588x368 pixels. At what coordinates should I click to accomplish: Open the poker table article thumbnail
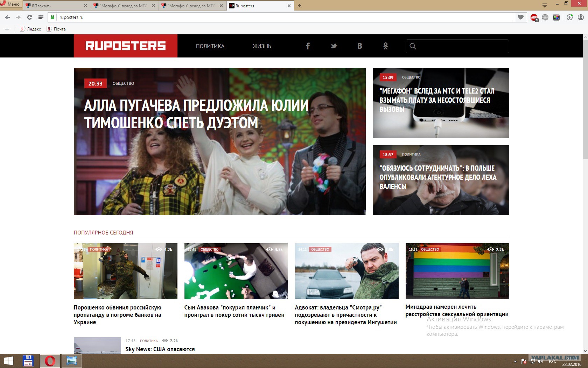coord(236,271)
